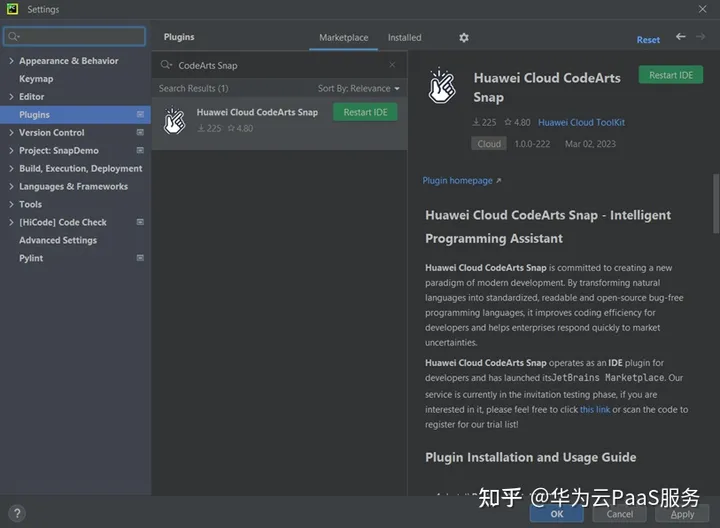This screenshot has width=720, height=528.
Task: Open the help question mark button
Action: [x=17, y=513]
